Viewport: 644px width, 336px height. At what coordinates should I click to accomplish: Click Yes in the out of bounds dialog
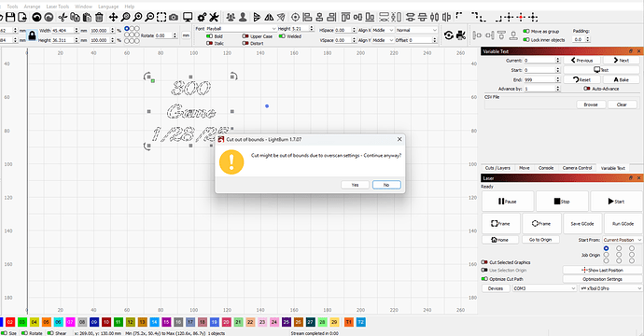(355, 185)
